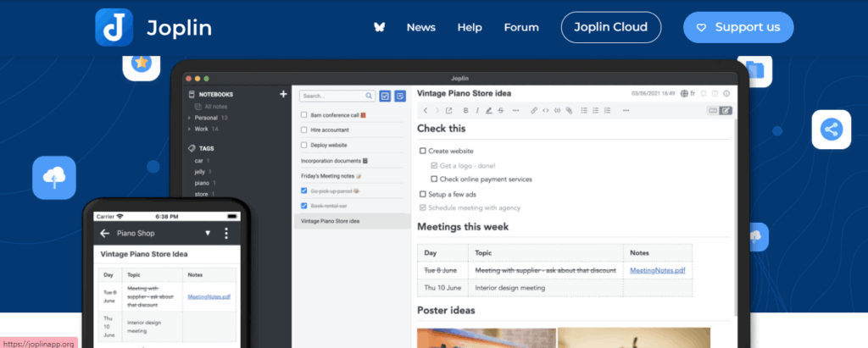Click the inline code icon

[546, 111]
